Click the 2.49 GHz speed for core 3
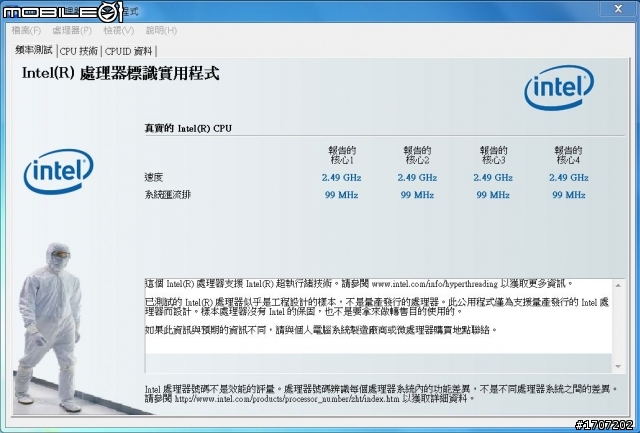 pos(493,178)
